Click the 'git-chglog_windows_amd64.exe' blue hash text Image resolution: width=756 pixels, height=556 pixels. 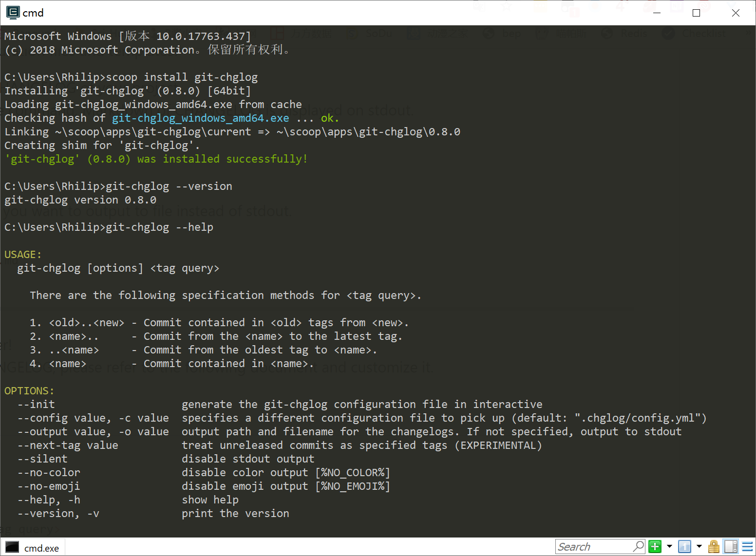(201, 118)
